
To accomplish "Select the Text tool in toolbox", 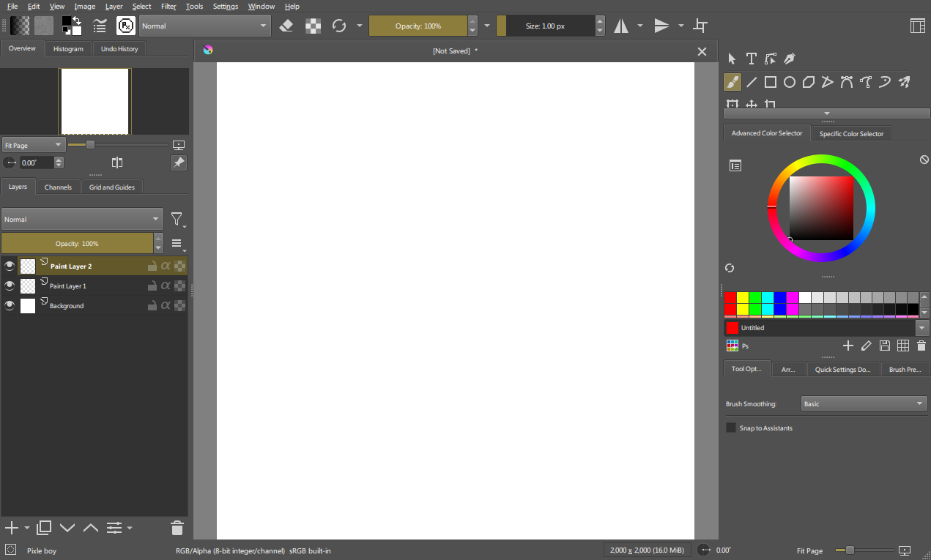I will click(x=751, y=59).
